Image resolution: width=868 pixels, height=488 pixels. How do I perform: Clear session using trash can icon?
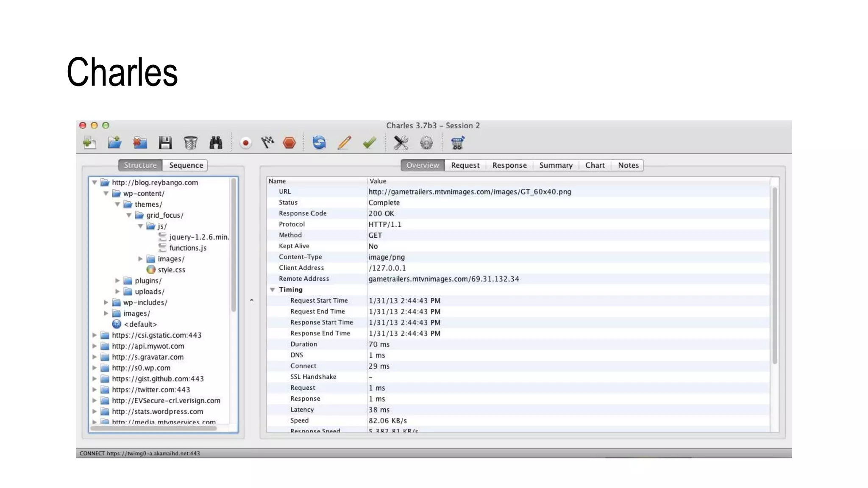point(191,143)
